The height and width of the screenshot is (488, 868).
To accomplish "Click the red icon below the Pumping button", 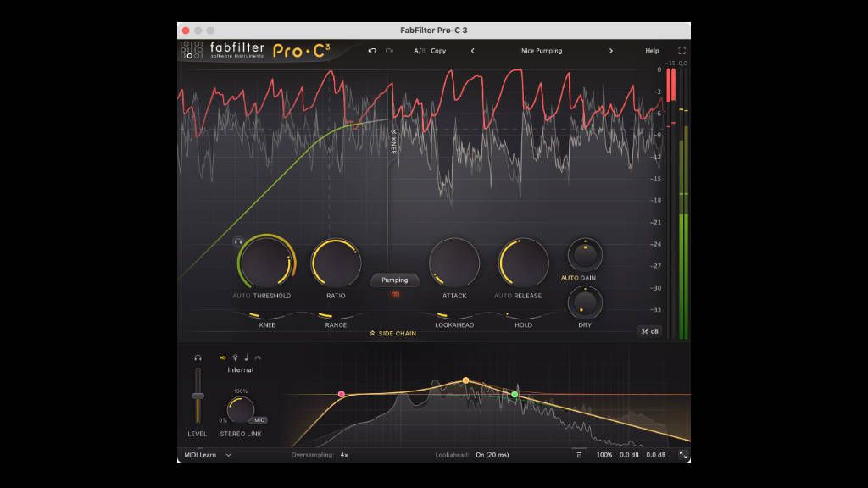I will pos(395,294).
